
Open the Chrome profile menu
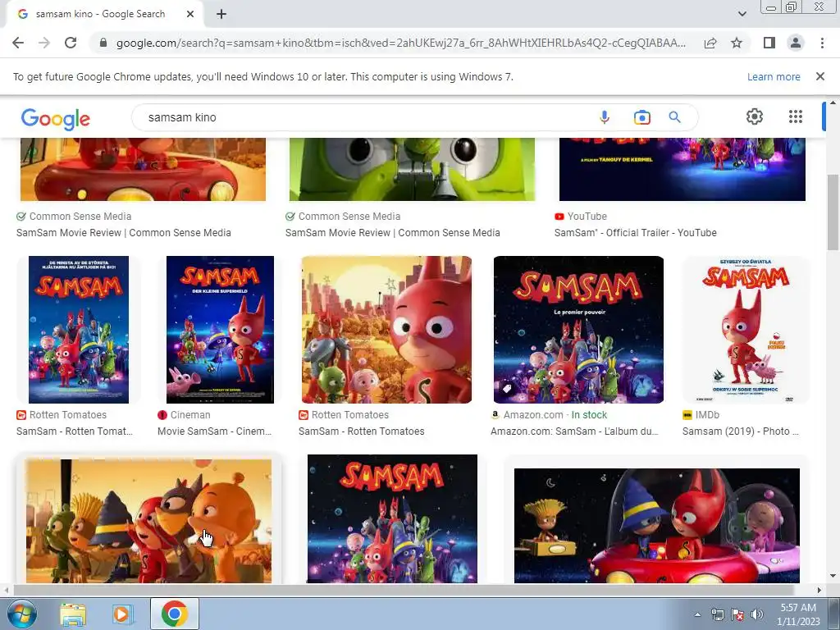pyautogui.click(x=796, y=43)
